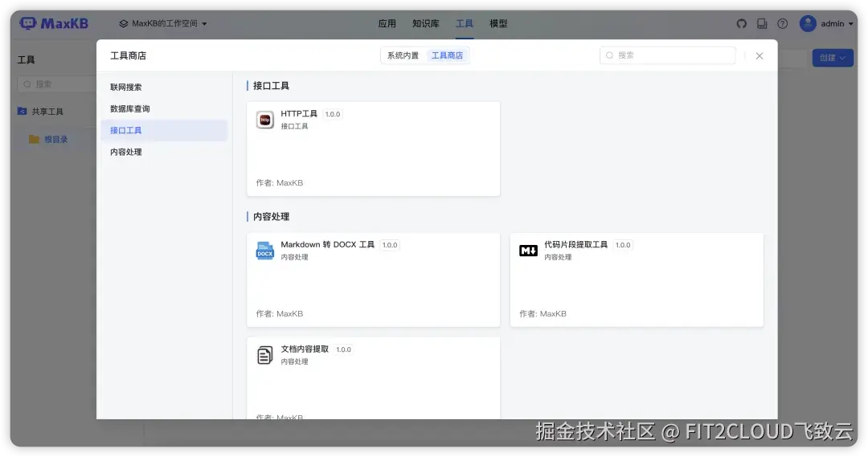
Task: Click the 代码片段提取工具 title
Action: tap(575, 244)
